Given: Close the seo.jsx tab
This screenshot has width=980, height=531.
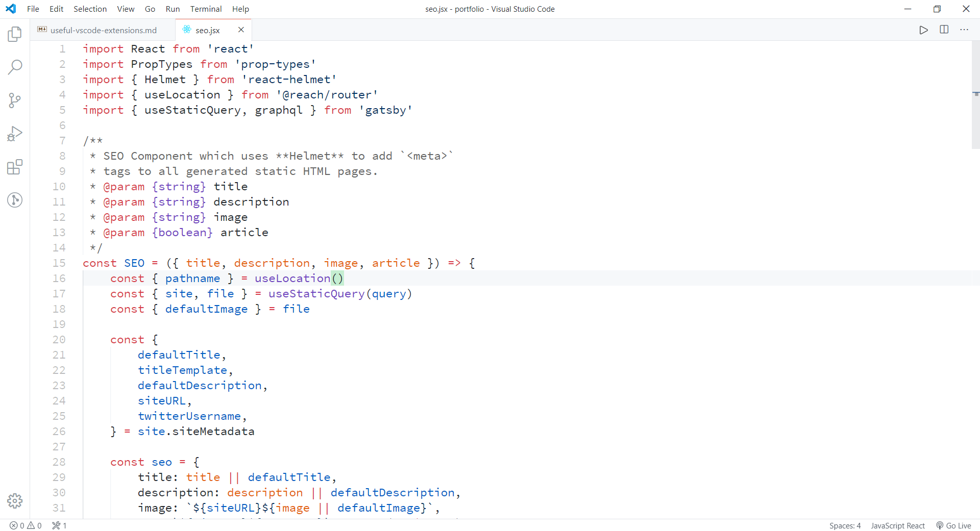Looking at the screenshot, I should (241, 30).
